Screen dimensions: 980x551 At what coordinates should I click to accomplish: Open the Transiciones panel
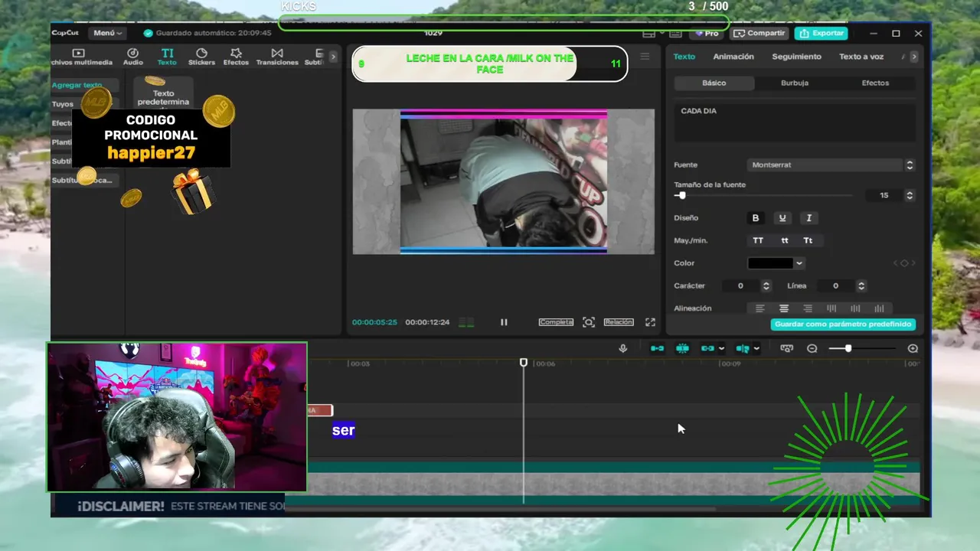pyautogui.click(x=277, y=57)
